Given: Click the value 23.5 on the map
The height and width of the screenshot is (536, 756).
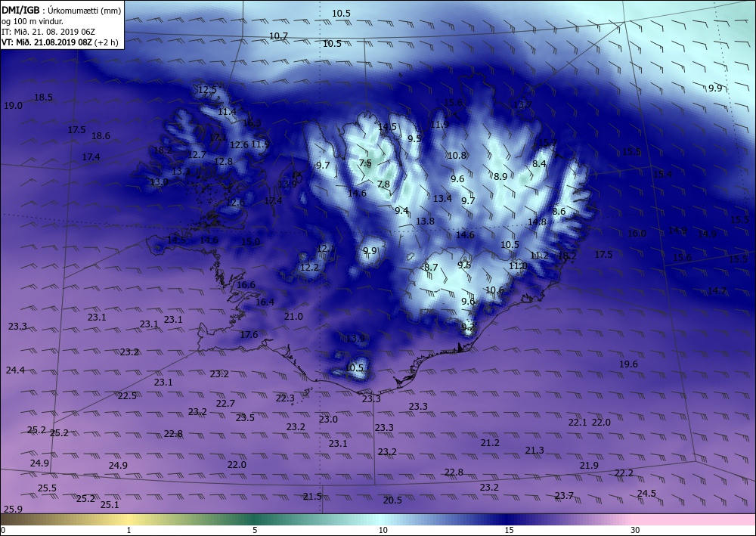Looking at the screenshot, I should pos(245,418).
